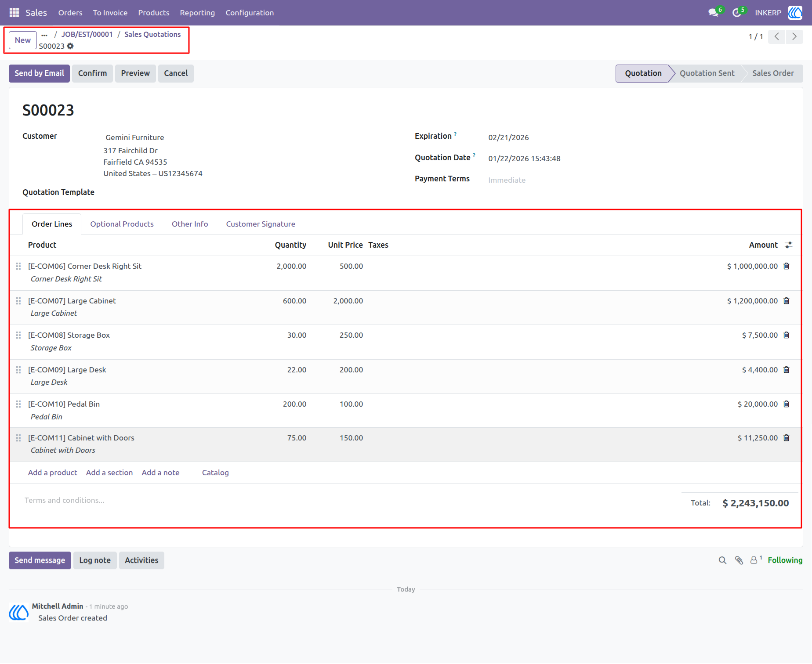This screenshot has width=812, height=664.
Task: Expand the breadcrumb ellipsis
Action: (x=44, y=35)
